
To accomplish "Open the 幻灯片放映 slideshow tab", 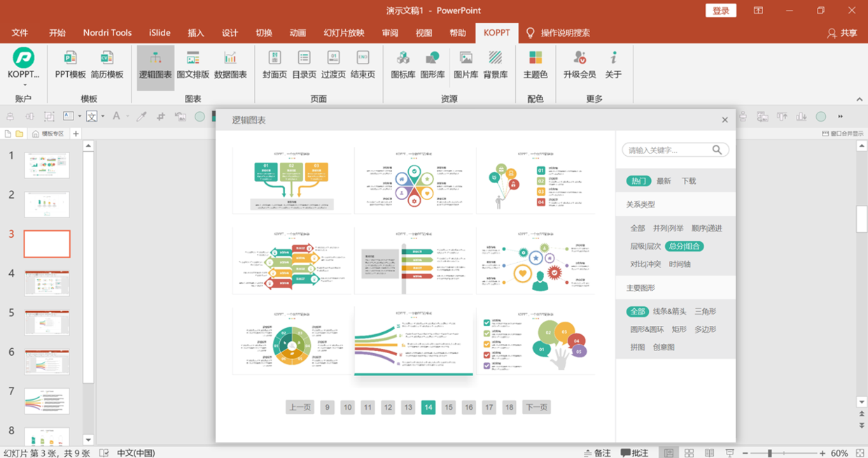I will click(344, 33).
